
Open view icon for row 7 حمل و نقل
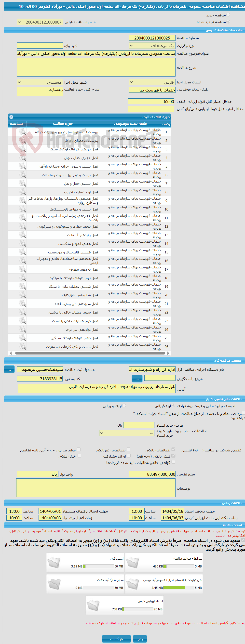(22, 183)
